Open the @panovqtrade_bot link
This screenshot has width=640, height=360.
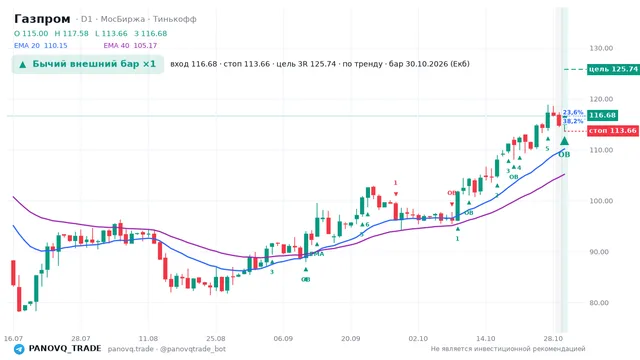[x=193, y=349]
